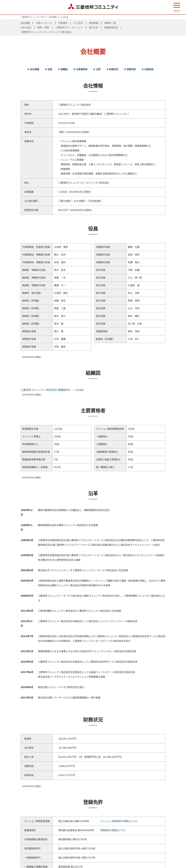
Task: Open the 教育・研修 menu item
Action: point(43,28)
